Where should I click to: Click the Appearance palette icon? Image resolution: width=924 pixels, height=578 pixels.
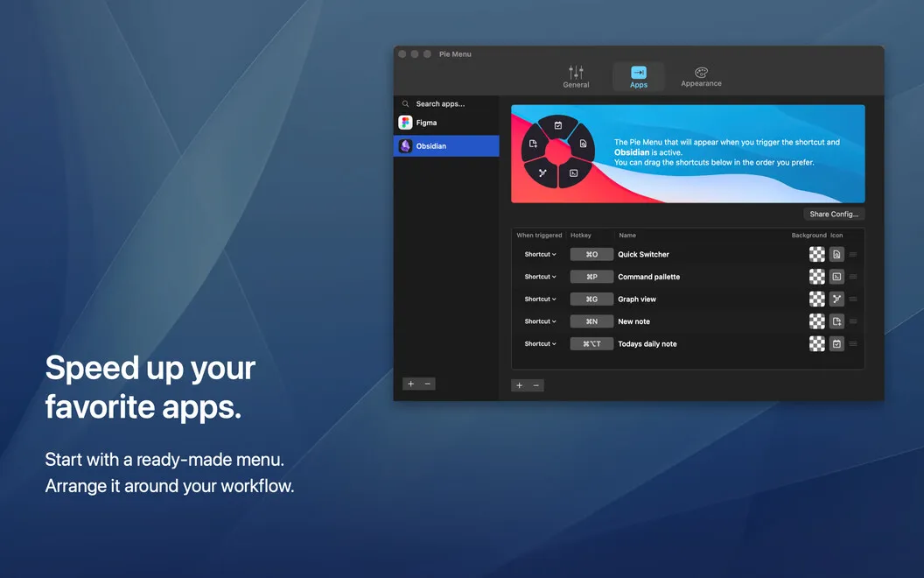tap(701, 72)
